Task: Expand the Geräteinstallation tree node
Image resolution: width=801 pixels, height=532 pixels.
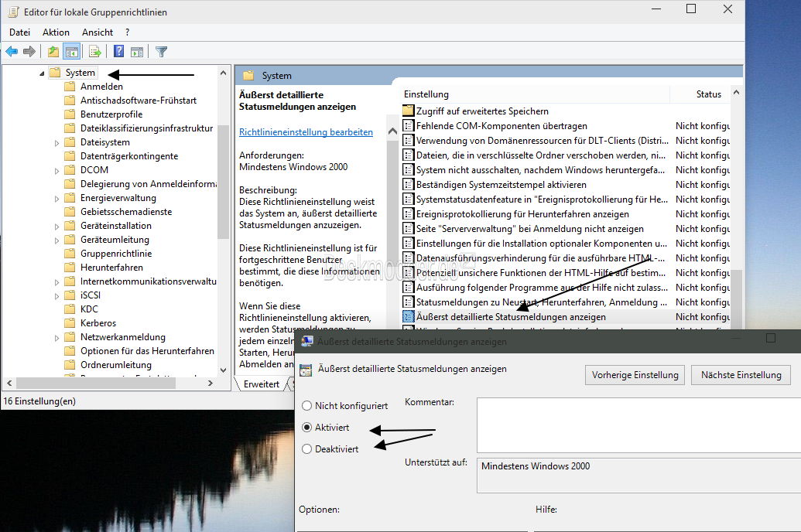Action: [x=56, y=226]
